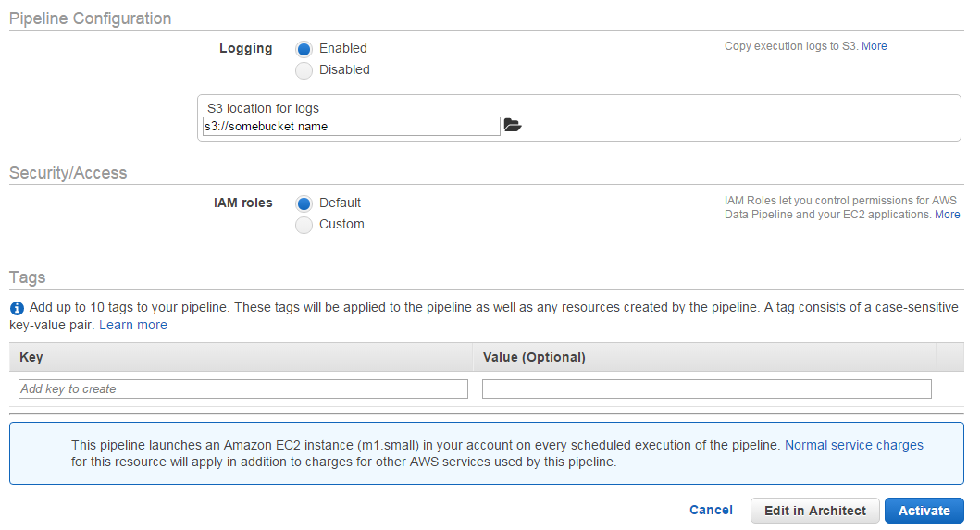Image resolution: width=980 pixels, height=530 pixels.
Task: Select the Logging Disabled radio button
Action: 304,70
